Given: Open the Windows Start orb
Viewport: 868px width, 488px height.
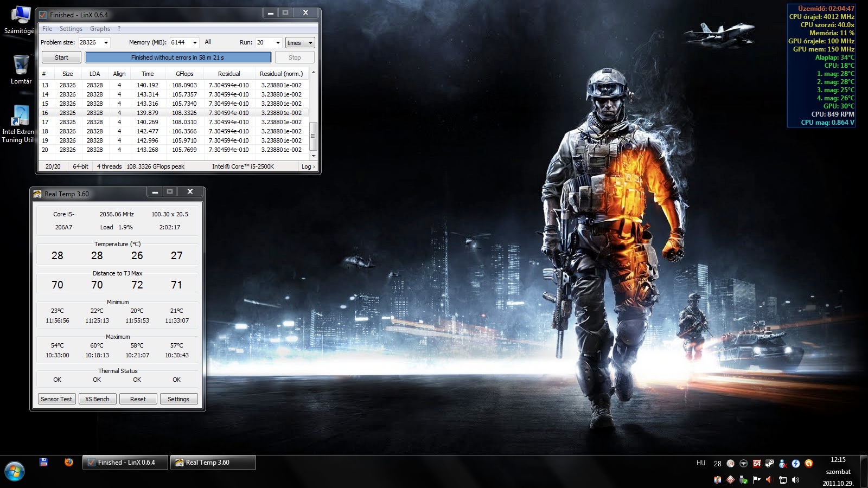Looking at the screenshot, I should [x=14, y=471].
